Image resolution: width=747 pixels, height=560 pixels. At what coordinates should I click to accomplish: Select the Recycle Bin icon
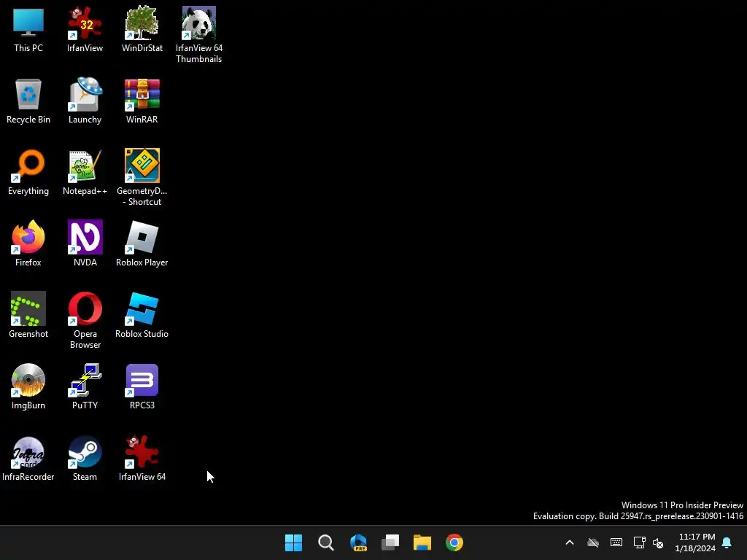click(28, 101)
